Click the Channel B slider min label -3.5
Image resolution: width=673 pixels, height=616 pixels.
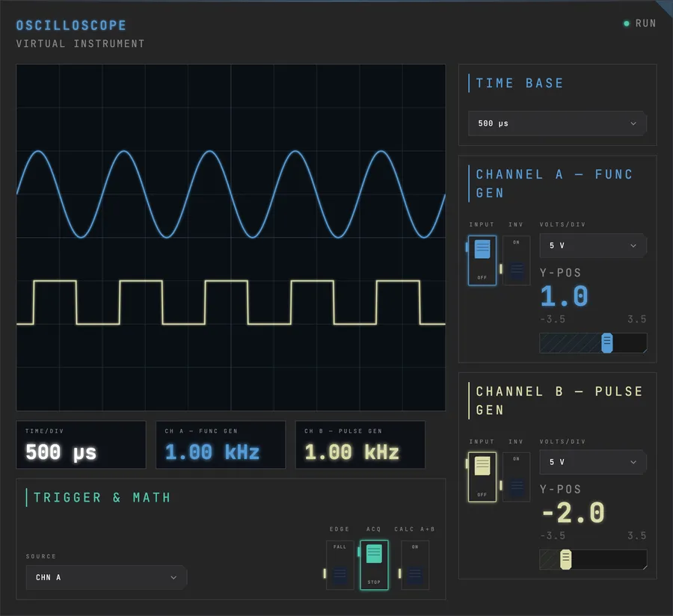click(553, 536)
